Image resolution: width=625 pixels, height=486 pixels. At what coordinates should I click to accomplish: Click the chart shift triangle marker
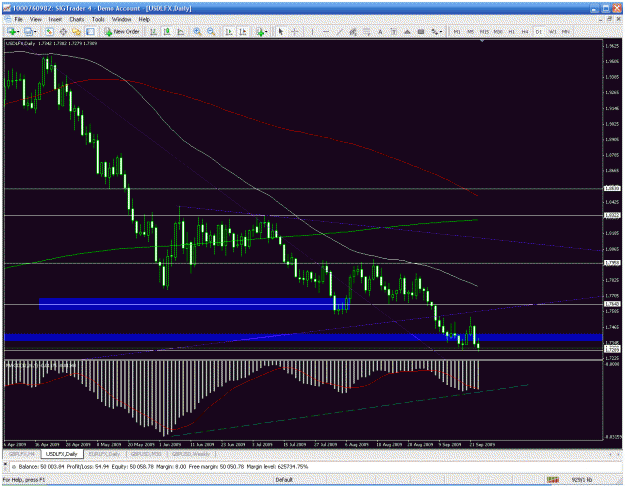coord(482,41)
